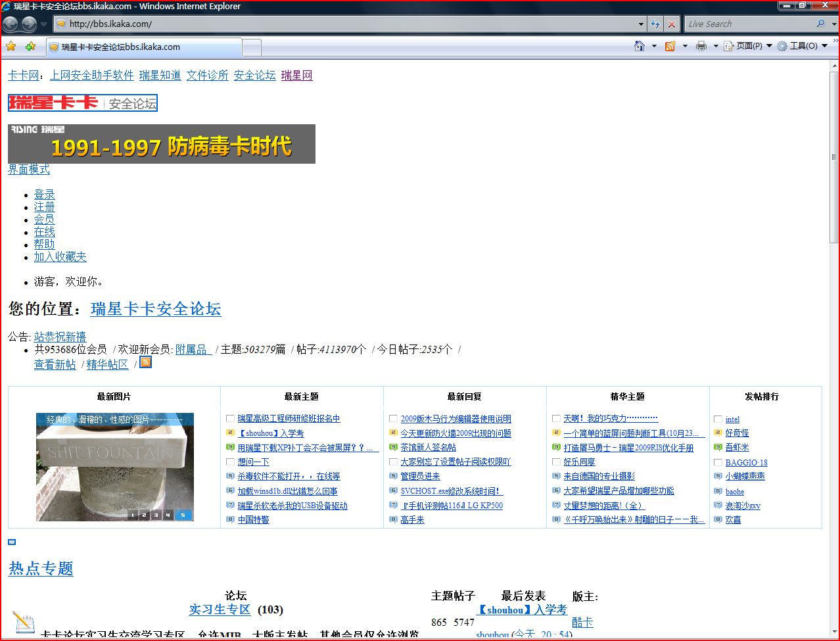Expand the Feeds button dropdown arrow
This screenshot has height=641, width=840.
685,46
